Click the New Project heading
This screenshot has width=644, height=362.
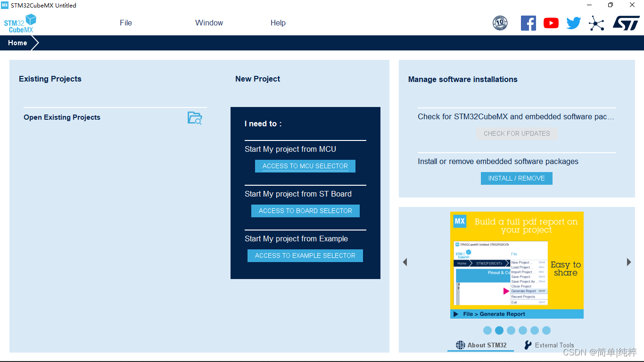257,79
